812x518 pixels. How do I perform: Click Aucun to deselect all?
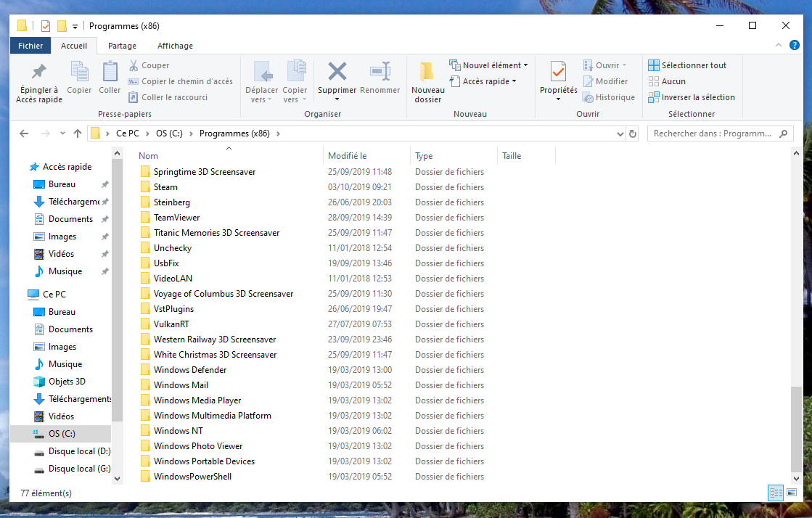[x=667, y=81]
